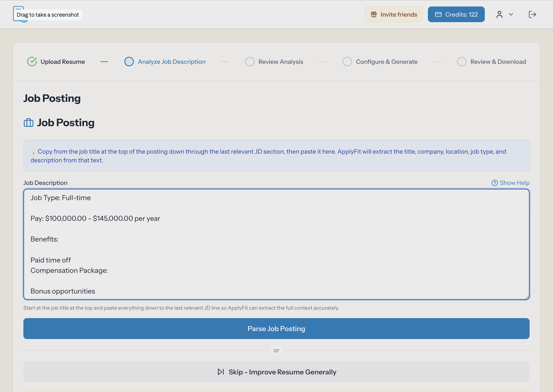Click the credit card icon in Credits button
The width and height of the screenshot is (553, 392).
(438, 14)
